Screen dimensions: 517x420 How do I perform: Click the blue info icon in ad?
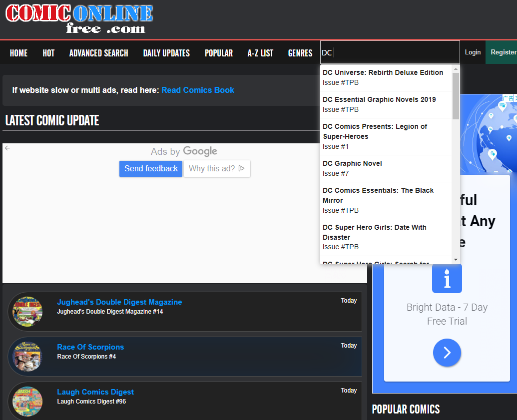(447, 278)
